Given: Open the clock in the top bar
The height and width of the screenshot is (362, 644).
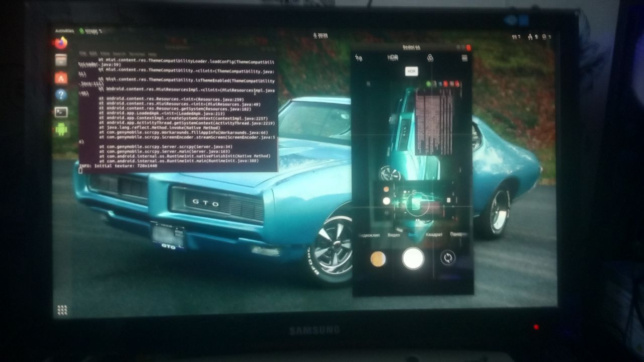Looking at the screenshot, I should 320,35.
